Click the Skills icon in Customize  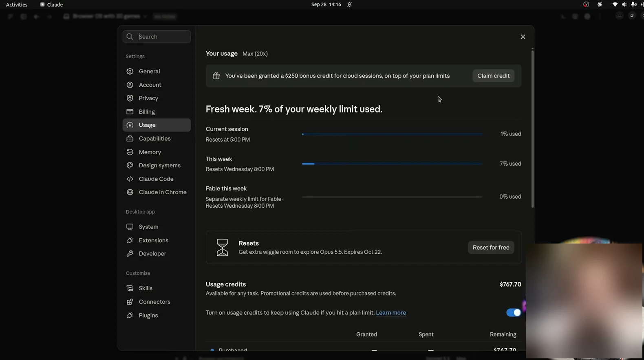(x=130, y=288)
